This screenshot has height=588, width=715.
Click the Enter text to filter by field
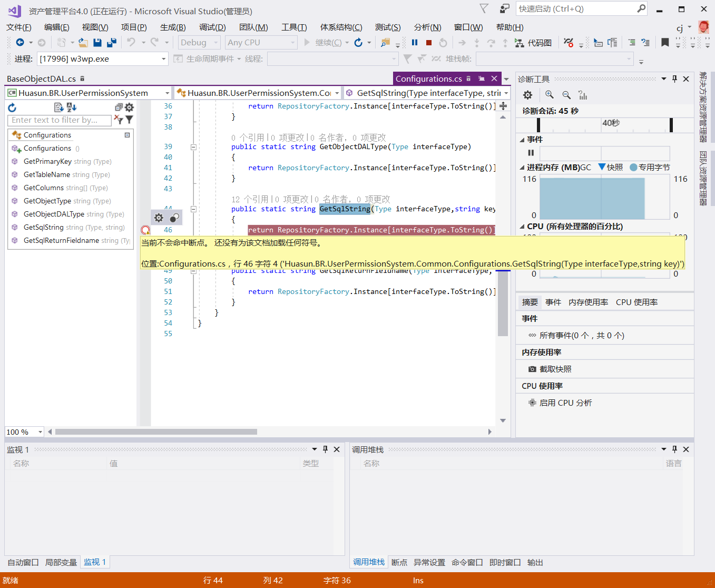pos(58,120)
